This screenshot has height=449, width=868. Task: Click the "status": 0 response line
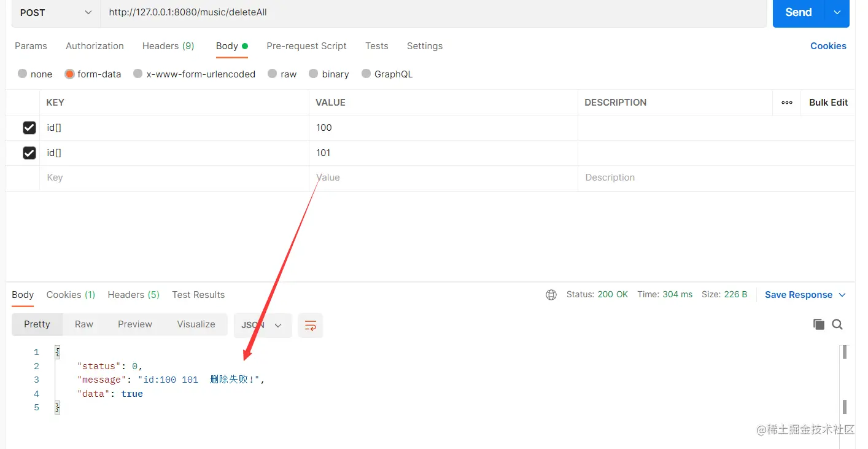[x=110, y=366]
